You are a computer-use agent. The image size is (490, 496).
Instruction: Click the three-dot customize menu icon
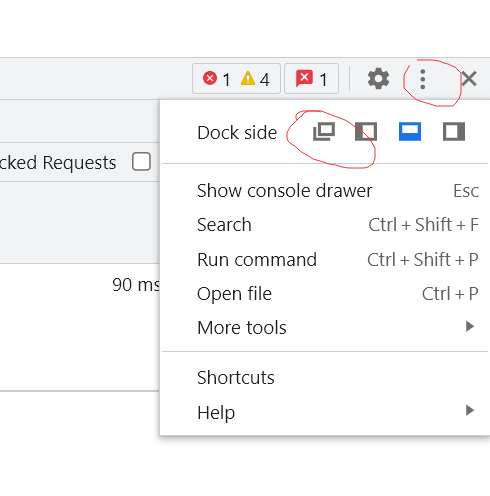coord(423,79)
